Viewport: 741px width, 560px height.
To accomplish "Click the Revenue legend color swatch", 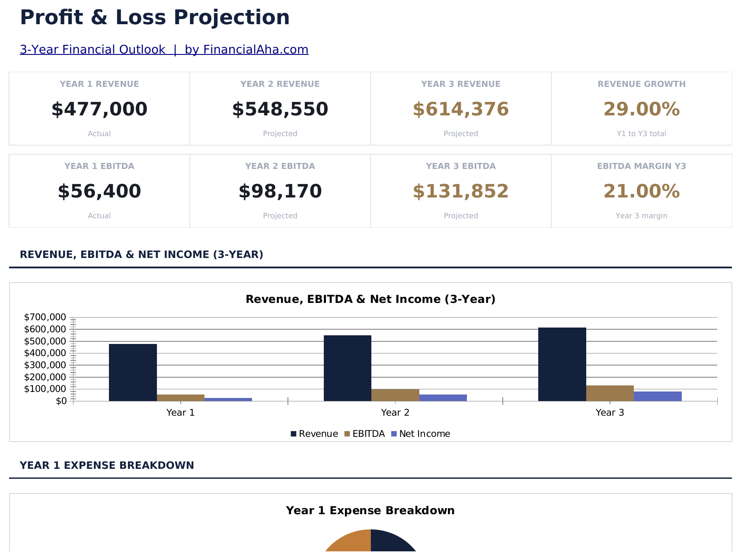I will click(x=294, y=434).
